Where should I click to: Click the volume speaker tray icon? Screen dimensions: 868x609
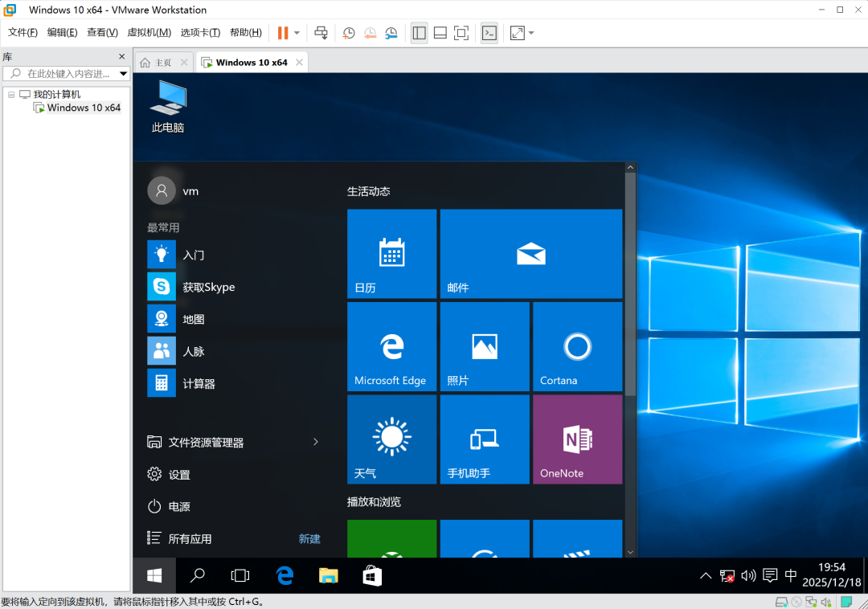point(748,576)
